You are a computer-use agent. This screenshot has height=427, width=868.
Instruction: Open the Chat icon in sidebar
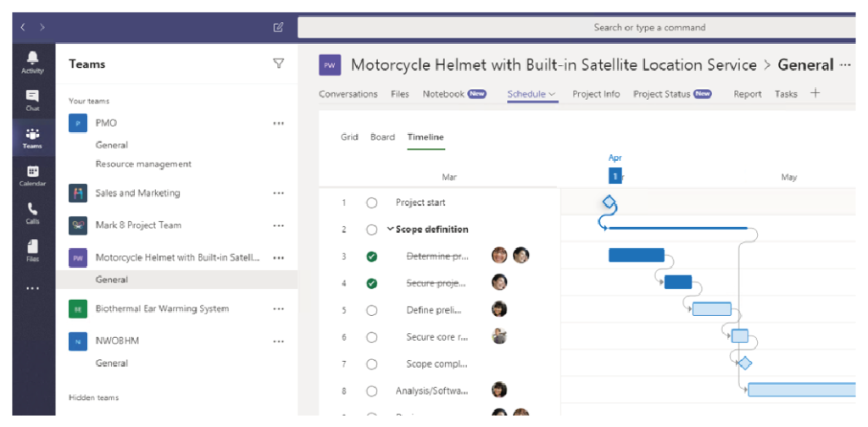pos(33,100)
